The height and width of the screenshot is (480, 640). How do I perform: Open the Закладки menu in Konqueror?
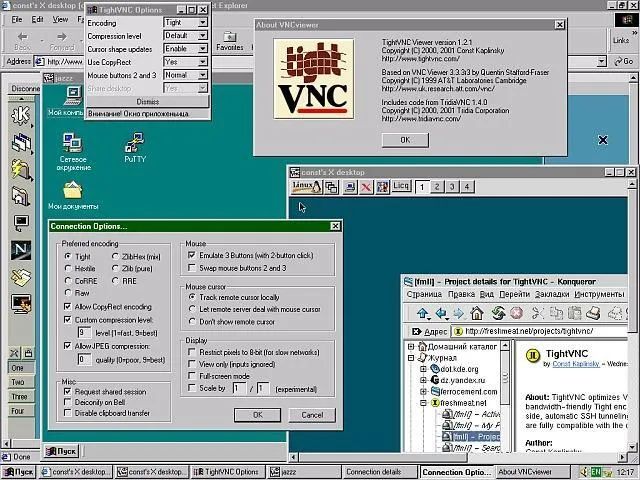(x=552, y=294)
